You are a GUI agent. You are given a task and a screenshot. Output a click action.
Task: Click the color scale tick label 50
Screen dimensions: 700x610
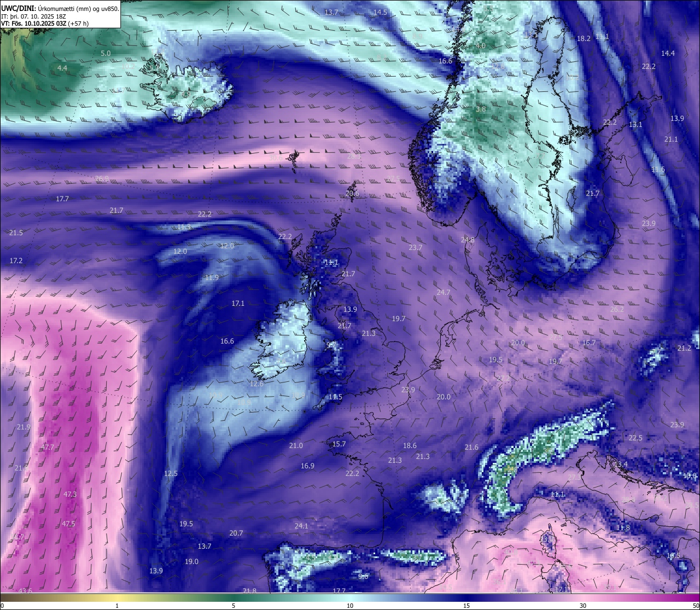(696, 606)
